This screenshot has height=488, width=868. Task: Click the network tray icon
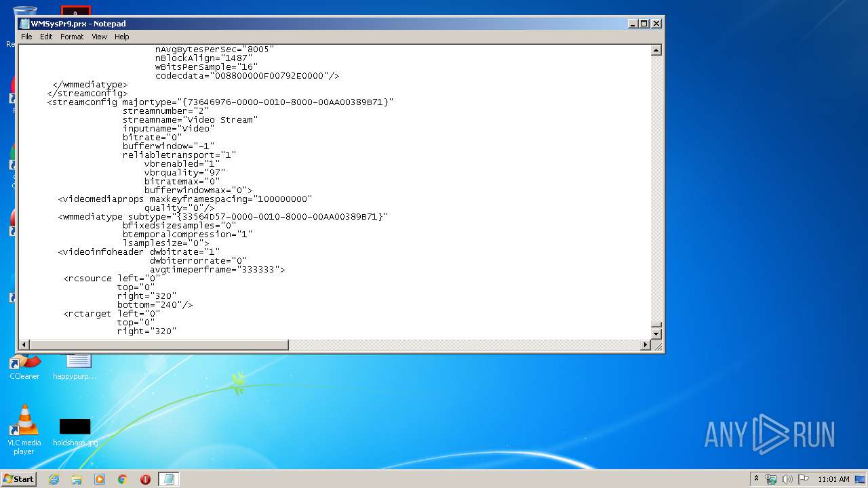pyautogui.click(x=771, y=479)
